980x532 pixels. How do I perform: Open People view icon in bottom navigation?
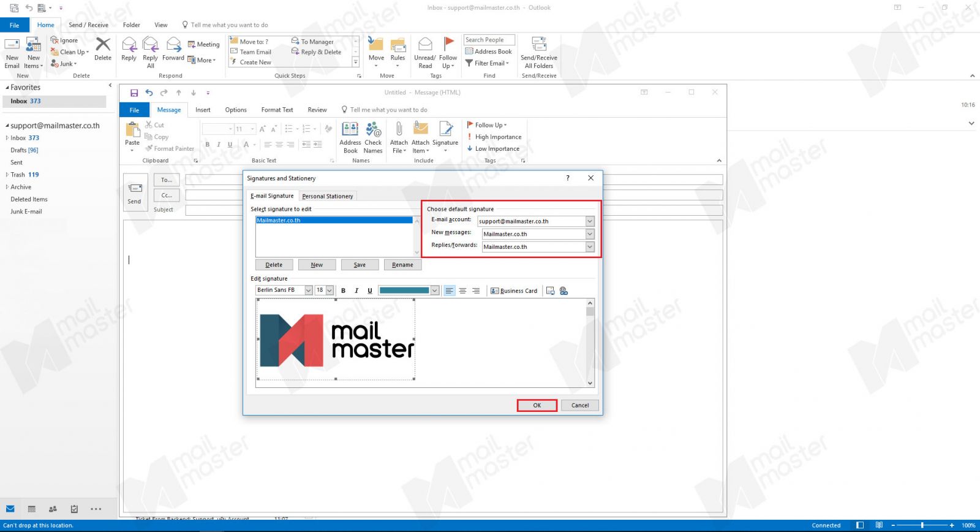click(53, 509)
